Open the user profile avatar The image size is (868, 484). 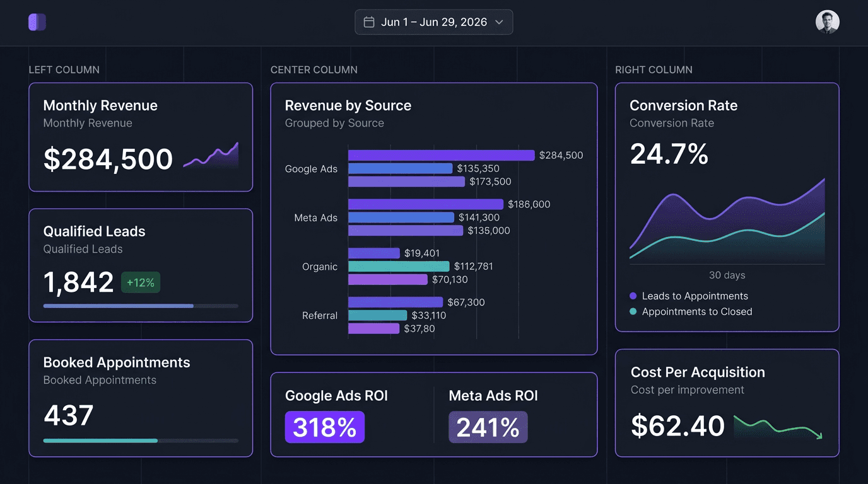click(x=827, y=22)
